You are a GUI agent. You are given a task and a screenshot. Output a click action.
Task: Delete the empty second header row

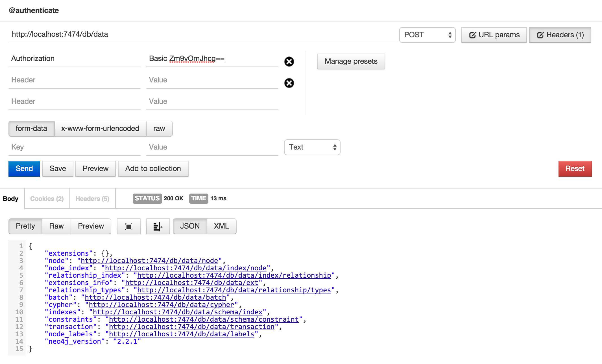point(289,83)
